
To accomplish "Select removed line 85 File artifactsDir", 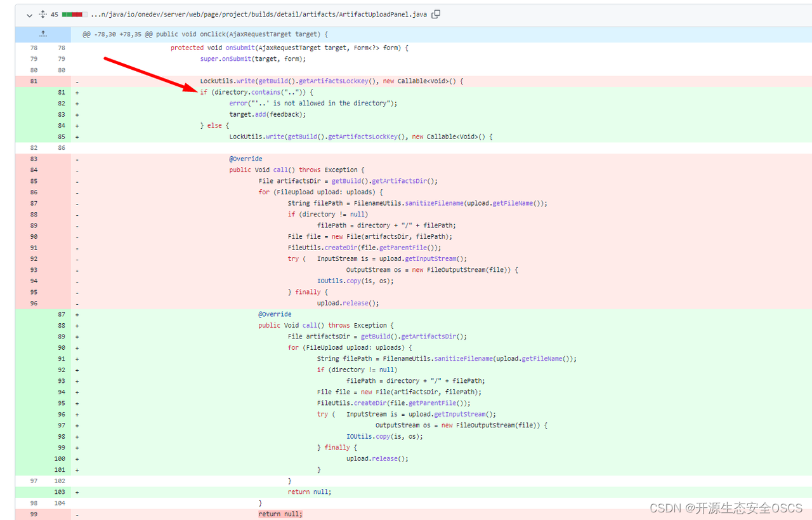I will pyautogui.click(x=348, y=181).
